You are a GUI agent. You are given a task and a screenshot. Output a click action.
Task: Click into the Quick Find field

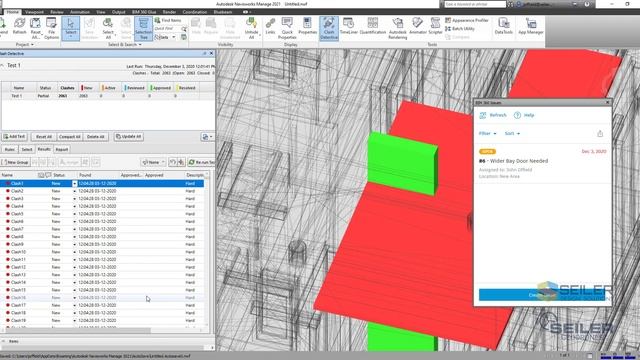(x=167, y=29)
